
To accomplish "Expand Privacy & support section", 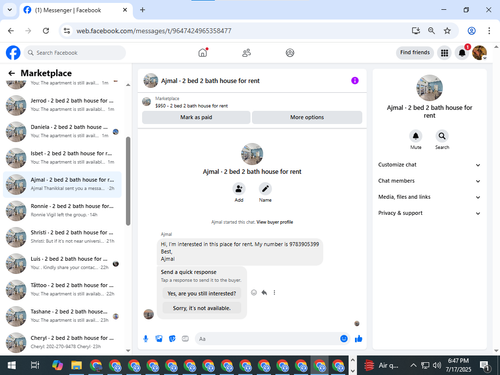I will point(429,213).
